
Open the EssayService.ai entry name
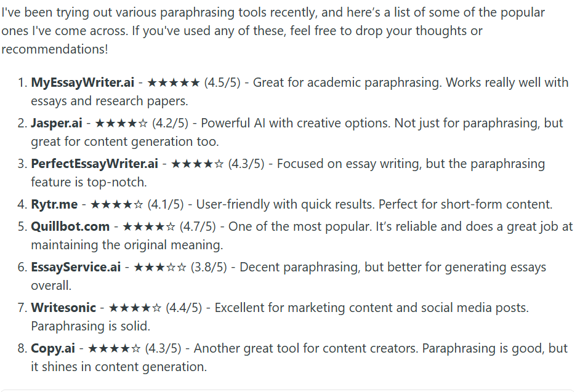(x=76, y=267)
